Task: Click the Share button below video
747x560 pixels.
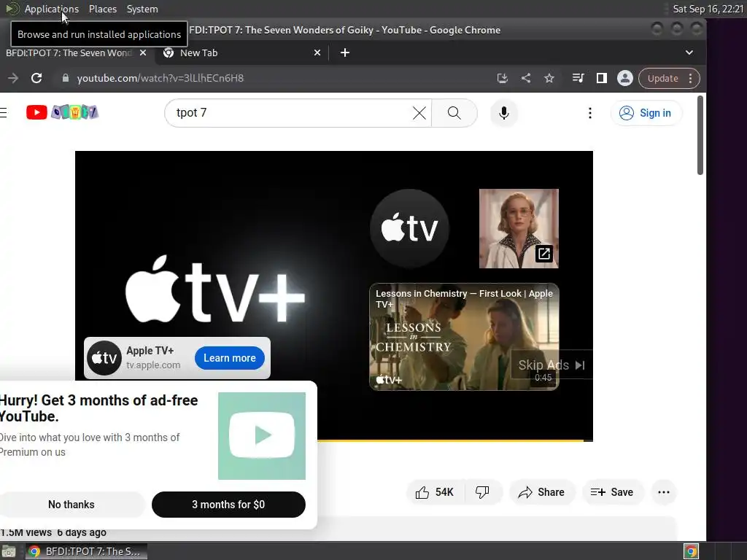Action: [542, 492]
